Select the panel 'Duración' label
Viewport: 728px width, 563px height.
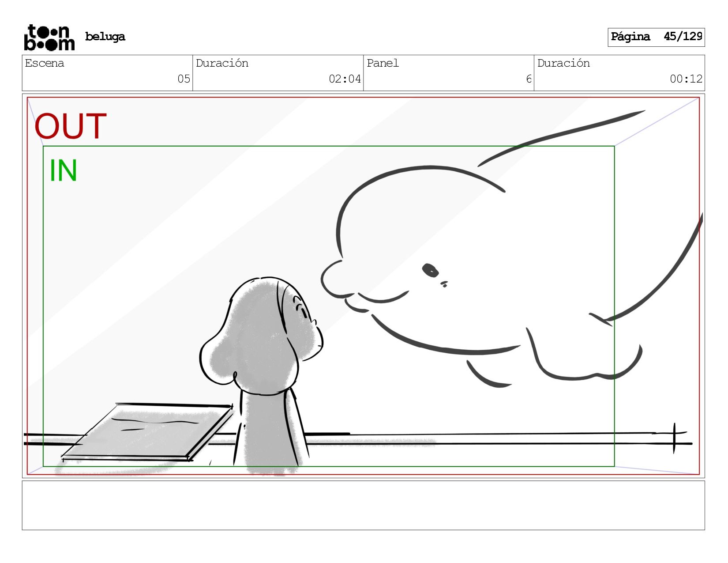click(563, 63)
